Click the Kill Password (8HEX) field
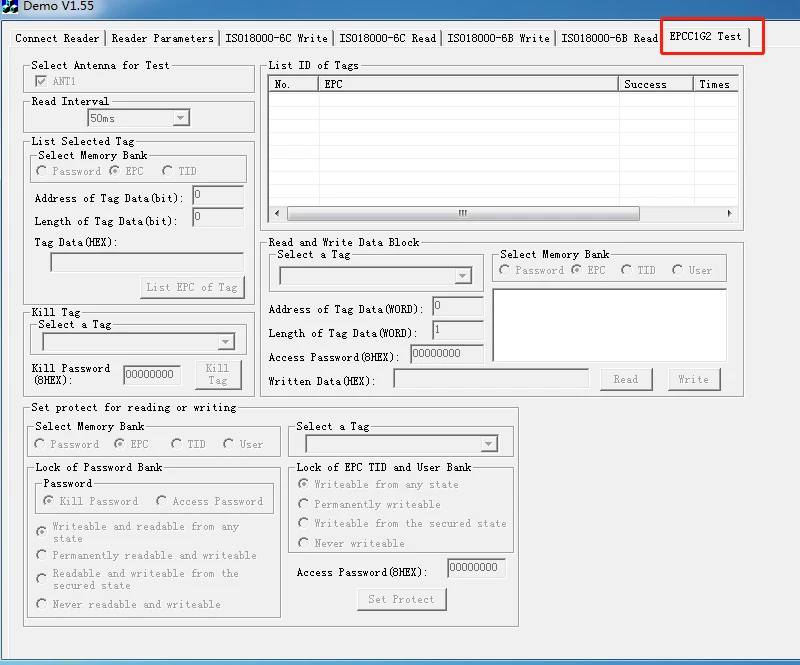The height and width of the screenshot is (665, 800). 152,374
